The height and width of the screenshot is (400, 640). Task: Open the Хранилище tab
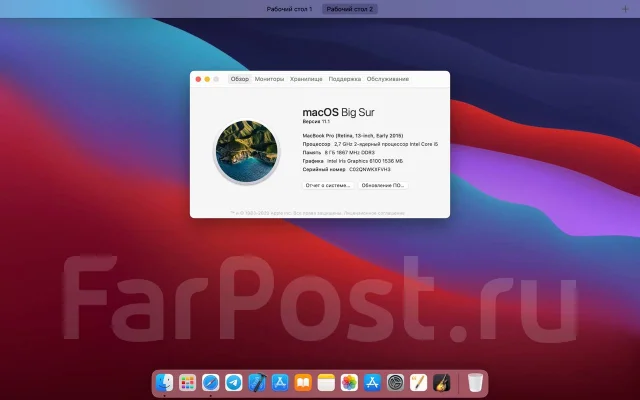click(306, 79)
